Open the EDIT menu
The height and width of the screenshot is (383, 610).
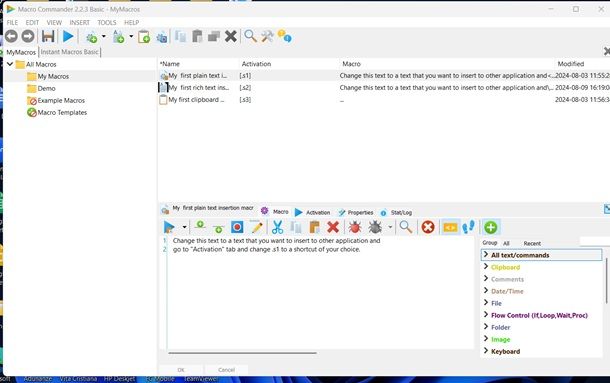pos(32,23)
